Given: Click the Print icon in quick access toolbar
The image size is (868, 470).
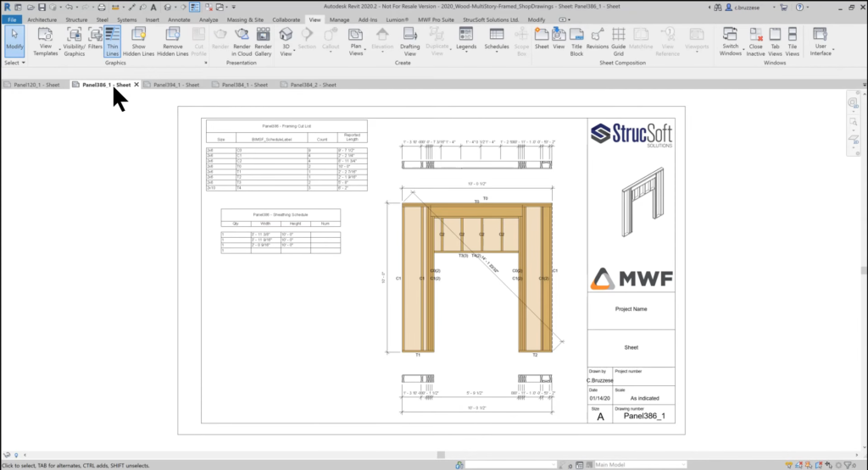Looking at the screenshot, I should pos(102,7).
